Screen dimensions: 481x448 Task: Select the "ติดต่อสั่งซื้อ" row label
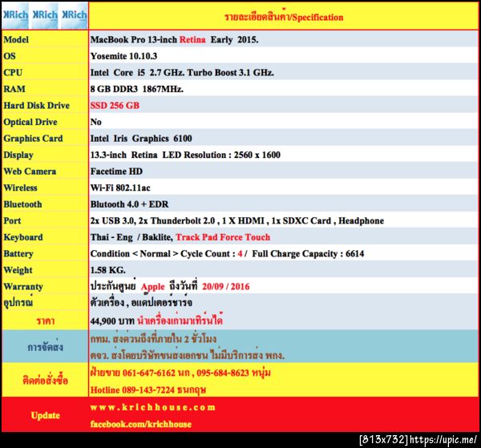click(x=46, y=381)
